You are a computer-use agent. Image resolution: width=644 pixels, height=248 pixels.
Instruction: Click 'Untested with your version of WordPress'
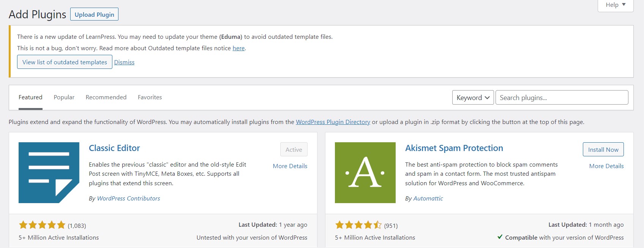point(252,238)
